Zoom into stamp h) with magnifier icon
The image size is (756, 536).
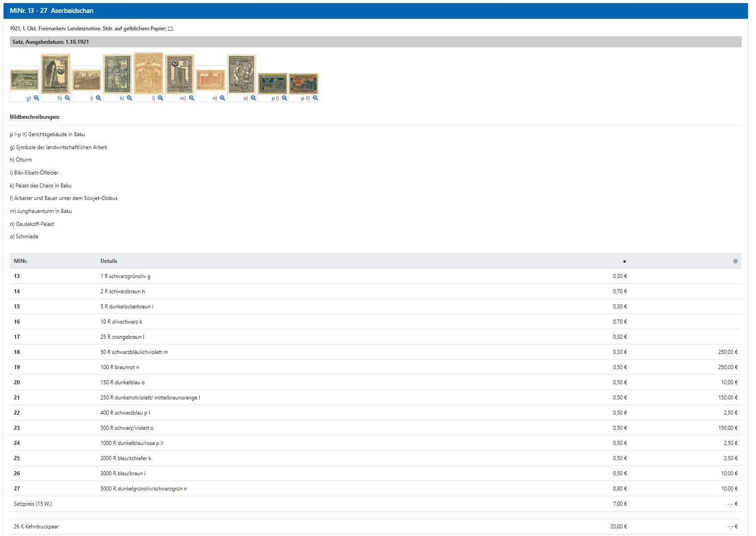click(x=67, y=98)
